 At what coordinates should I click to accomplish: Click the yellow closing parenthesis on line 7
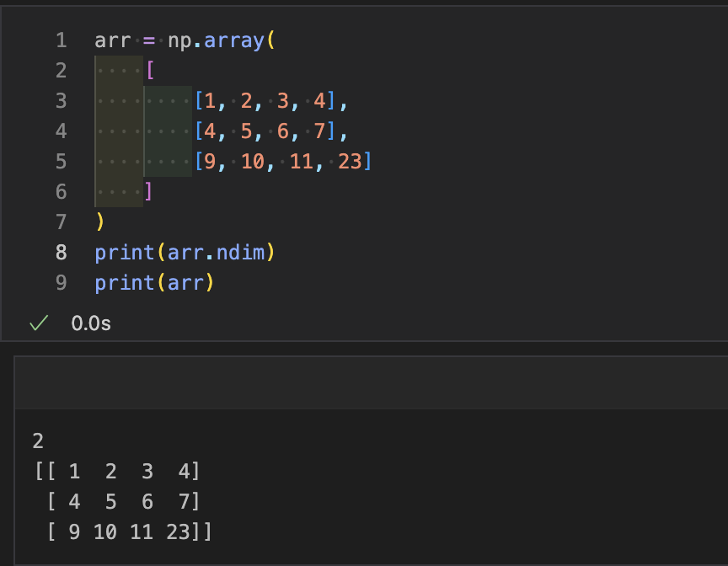100,222
